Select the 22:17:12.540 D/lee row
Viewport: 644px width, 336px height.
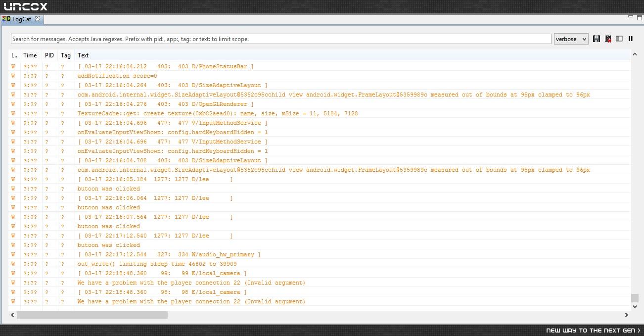coord(320,236)
